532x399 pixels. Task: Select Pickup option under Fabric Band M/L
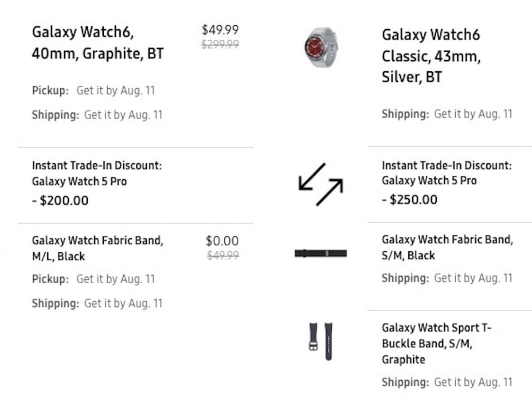pyautogui.click(x=93, y=279)
